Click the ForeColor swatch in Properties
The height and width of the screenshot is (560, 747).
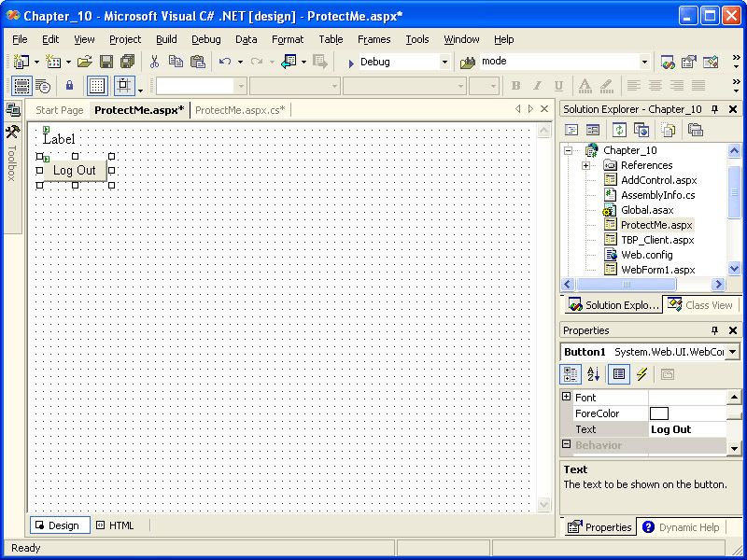point(659,413)
